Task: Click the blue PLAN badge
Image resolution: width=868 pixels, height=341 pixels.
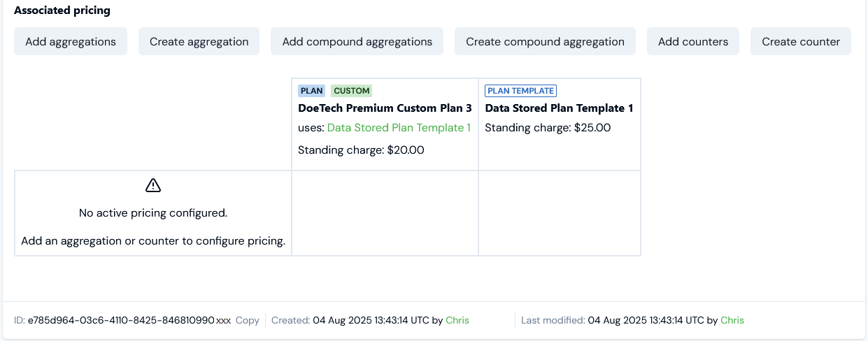Action: pos(312,91)
